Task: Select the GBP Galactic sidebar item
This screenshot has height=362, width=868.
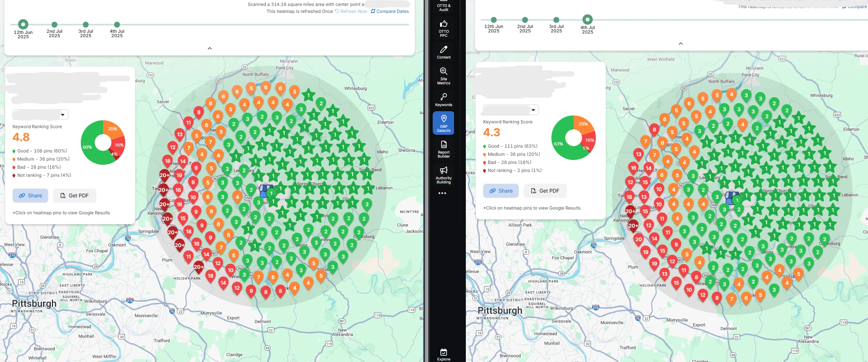Action: tap(444, 123)
